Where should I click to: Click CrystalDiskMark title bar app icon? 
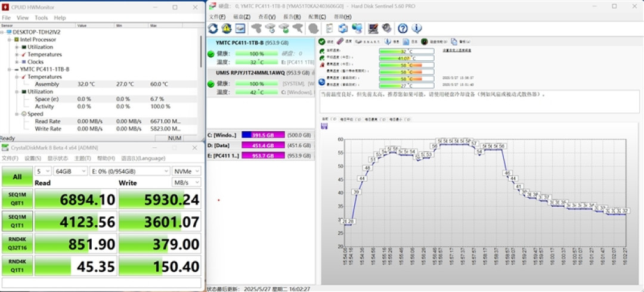pyautogui.click(x=5, y=148)
